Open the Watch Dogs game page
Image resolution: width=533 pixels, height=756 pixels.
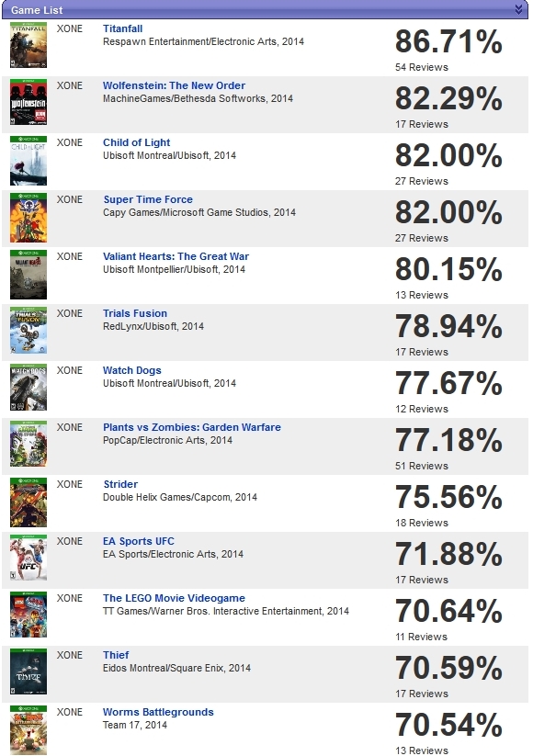click(x=132, y=370)
